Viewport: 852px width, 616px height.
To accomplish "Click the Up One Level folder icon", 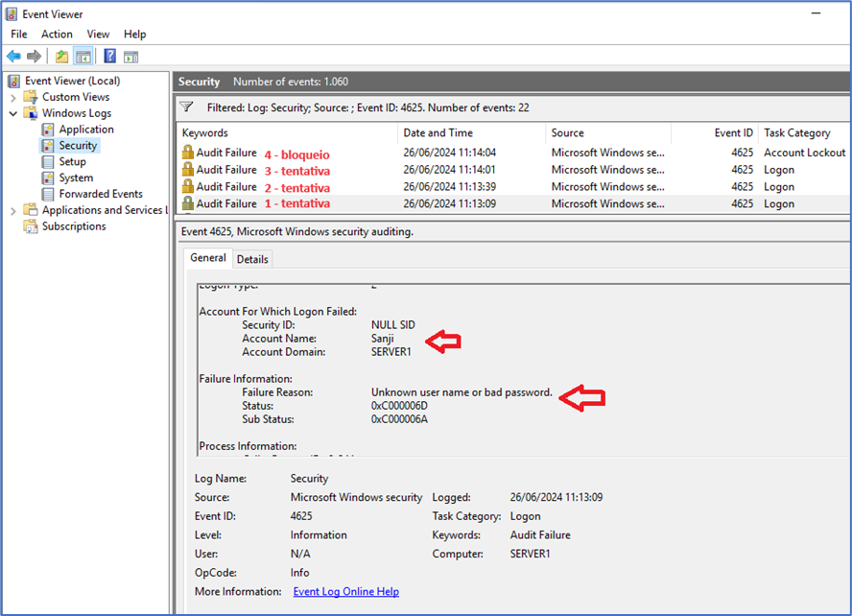I will coord(62,57).
